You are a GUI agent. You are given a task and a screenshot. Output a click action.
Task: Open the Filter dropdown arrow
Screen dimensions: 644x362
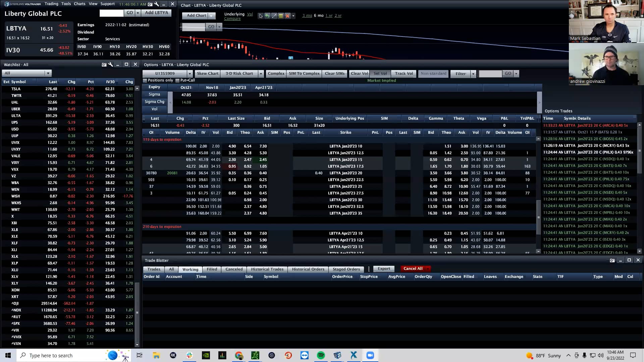473,73
